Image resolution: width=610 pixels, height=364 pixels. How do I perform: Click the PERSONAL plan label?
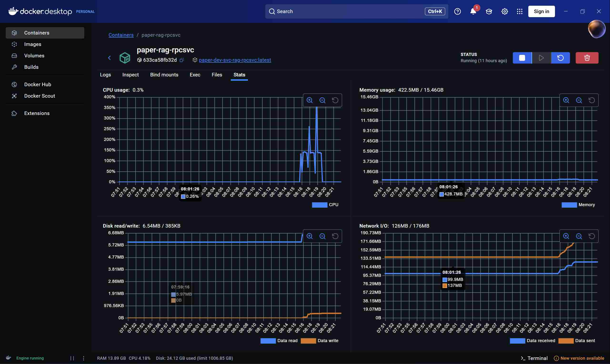(x=85, y=11)
